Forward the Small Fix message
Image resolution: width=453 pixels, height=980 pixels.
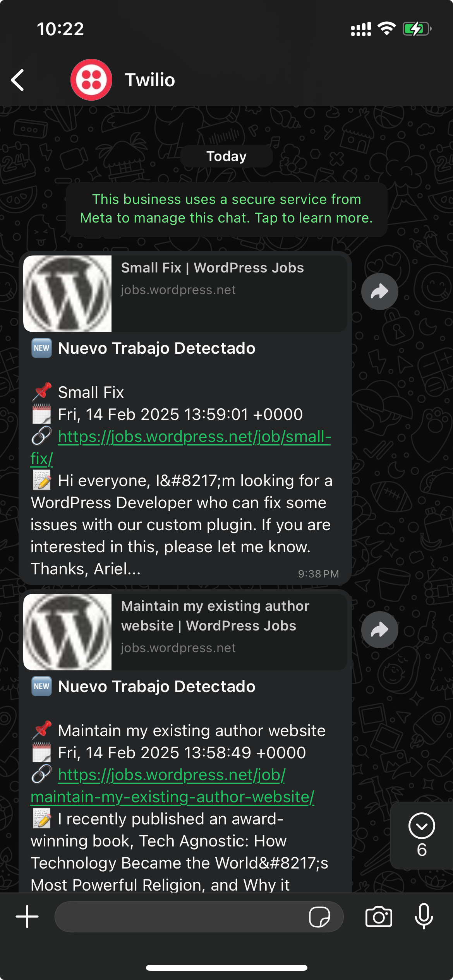click(379, 291)
